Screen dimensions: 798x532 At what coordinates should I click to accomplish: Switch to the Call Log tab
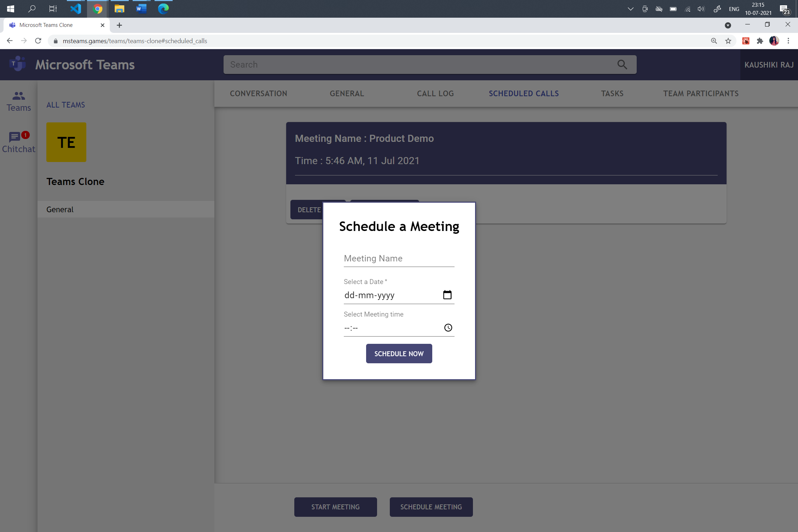pyautogui.click(x=435, y=93)
